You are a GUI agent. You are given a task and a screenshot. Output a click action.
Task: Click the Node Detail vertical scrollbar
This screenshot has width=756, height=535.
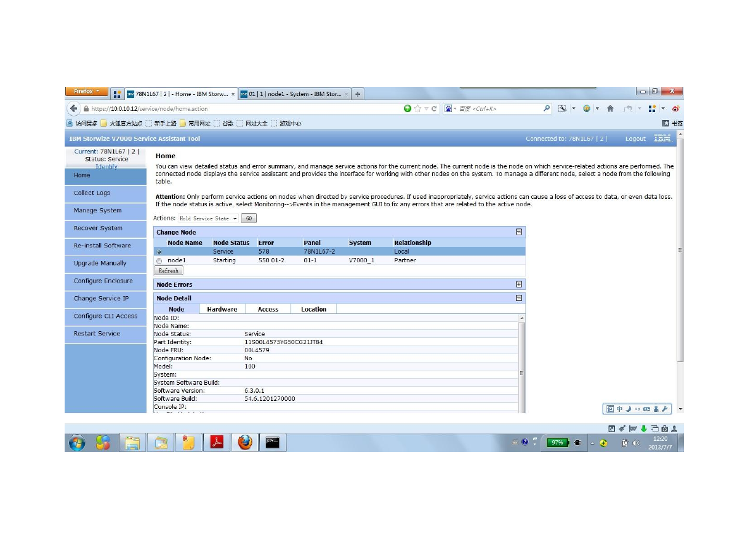(x=522, y=363)
